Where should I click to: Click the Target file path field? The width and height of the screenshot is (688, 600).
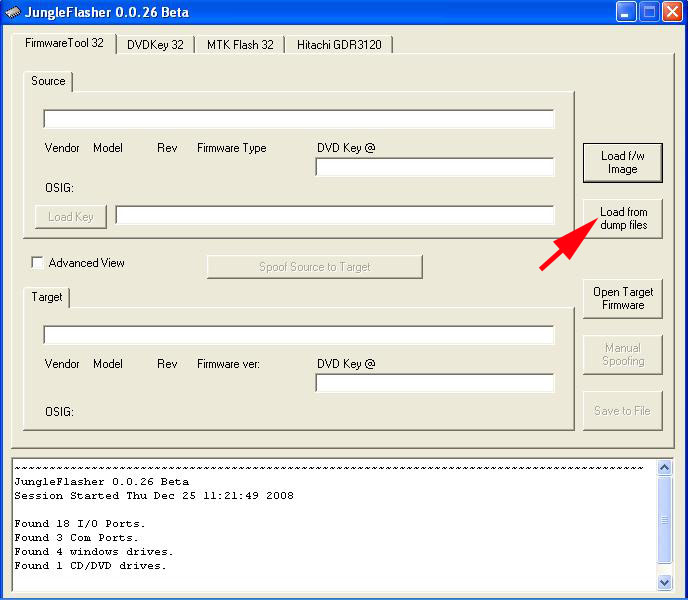pyautogui.click(x=299, y=335)
